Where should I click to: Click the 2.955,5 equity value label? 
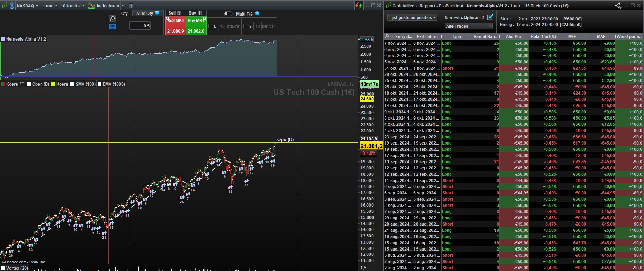click(x=367, y=40)
